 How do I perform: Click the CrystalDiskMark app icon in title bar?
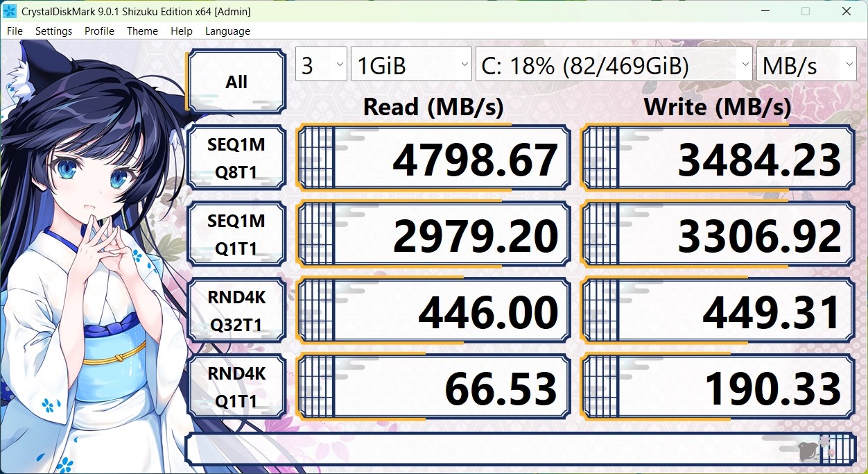pos(10,11)
